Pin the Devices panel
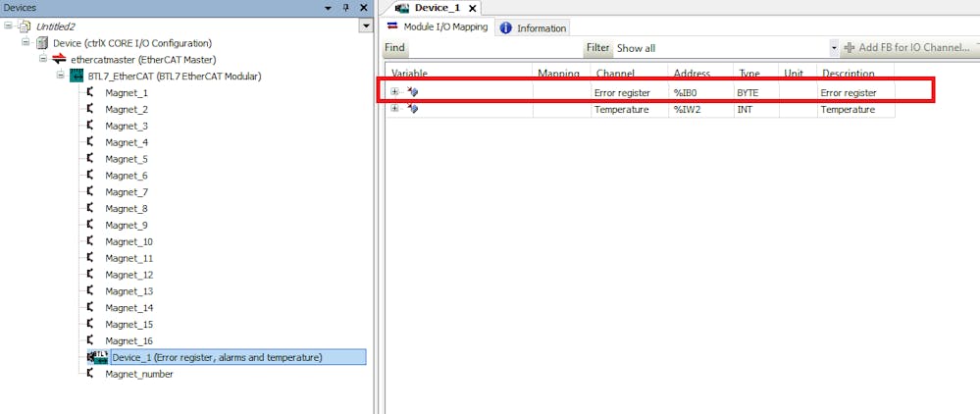This screenshot has height=414, width=980. point(347,8)
